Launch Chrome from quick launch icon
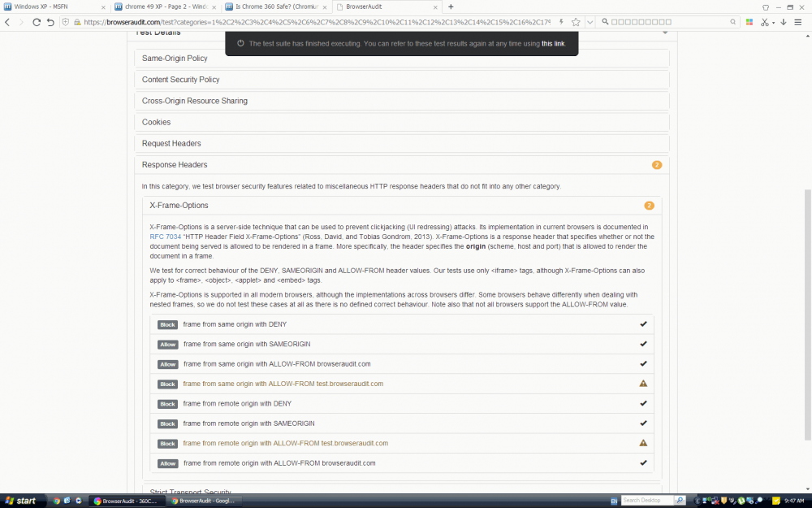The image size is (812, 508). (x=57, y=501)
